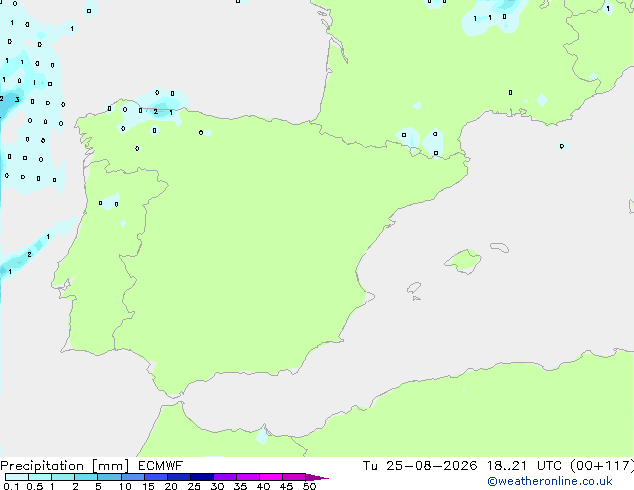
Task: Select the ECMWF model label
Action: click(161, 466)
